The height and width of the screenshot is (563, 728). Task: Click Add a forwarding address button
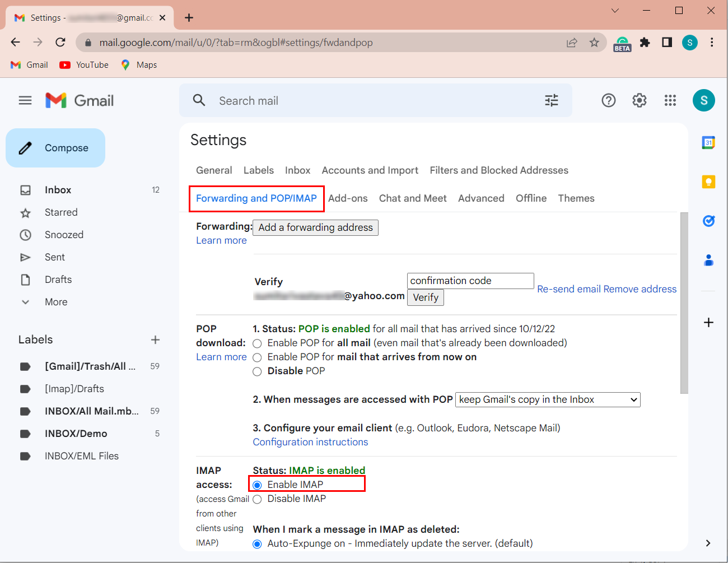tap(316, 227)
